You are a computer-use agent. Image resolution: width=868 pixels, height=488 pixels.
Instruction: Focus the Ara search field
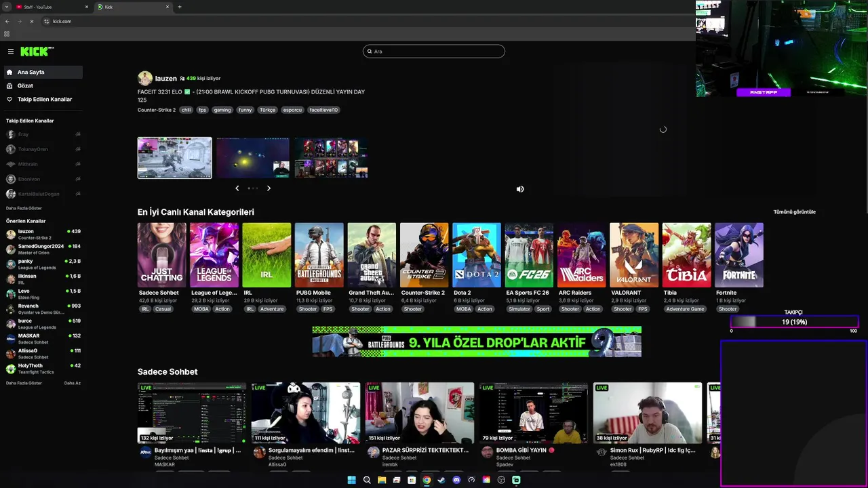pyautogui.click(x=434, y=52)
